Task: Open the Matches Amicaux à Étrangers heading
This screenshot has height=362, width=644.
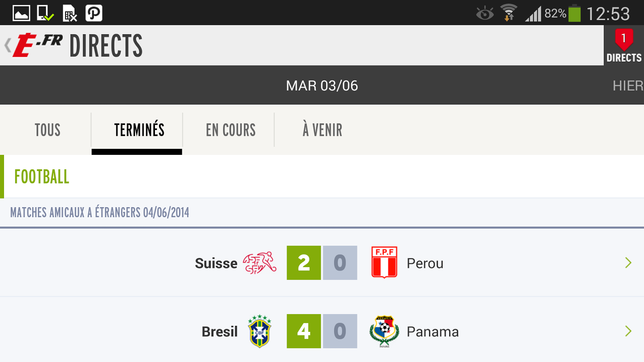Action: pyautogui.click(x=99, y=212)
